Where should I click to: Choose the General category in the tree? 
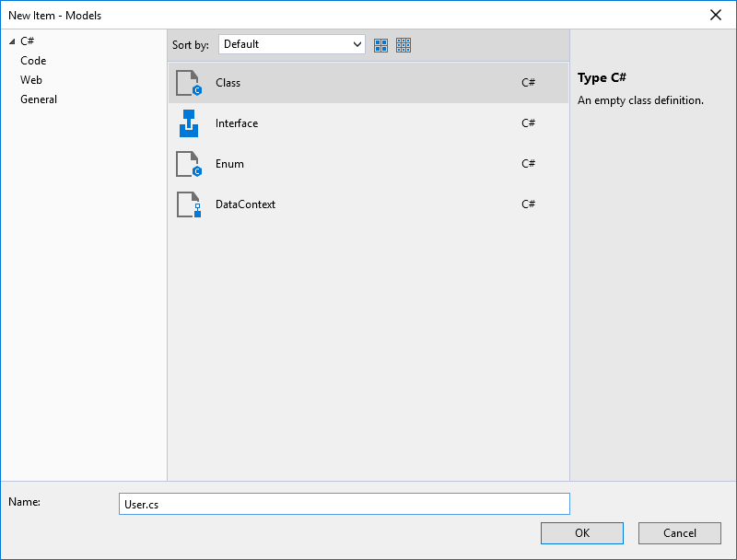[x=39, y=99]
